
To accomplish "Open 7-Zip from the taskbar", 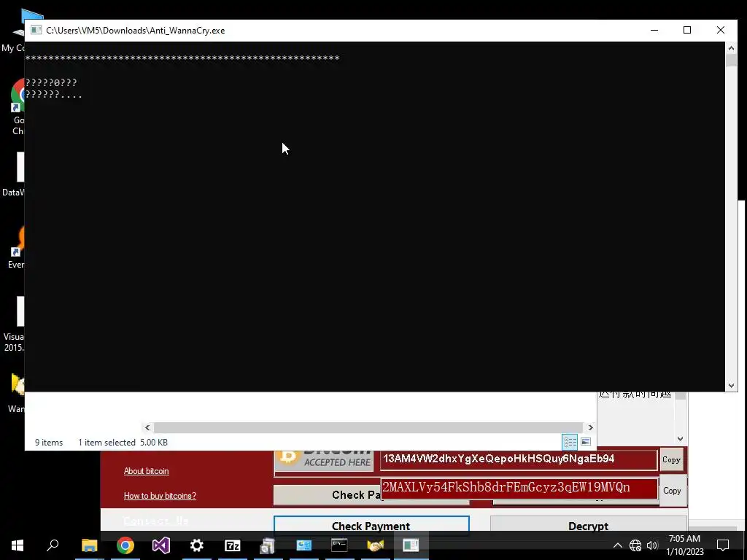I will tap(233, 545).
